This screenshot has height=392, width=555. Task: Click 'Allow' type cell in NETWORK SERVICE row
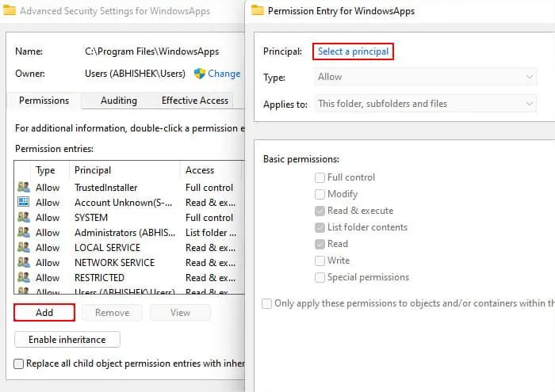48,263
